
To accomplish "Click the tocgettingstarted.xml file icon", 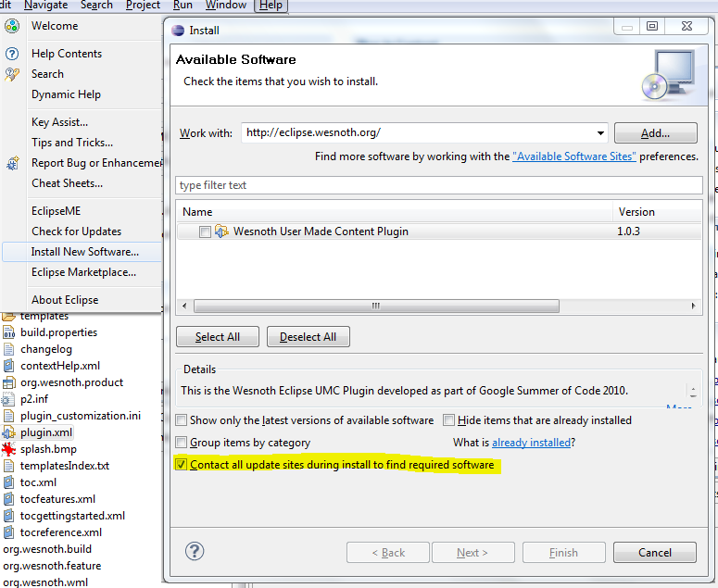I will (8, 516).
